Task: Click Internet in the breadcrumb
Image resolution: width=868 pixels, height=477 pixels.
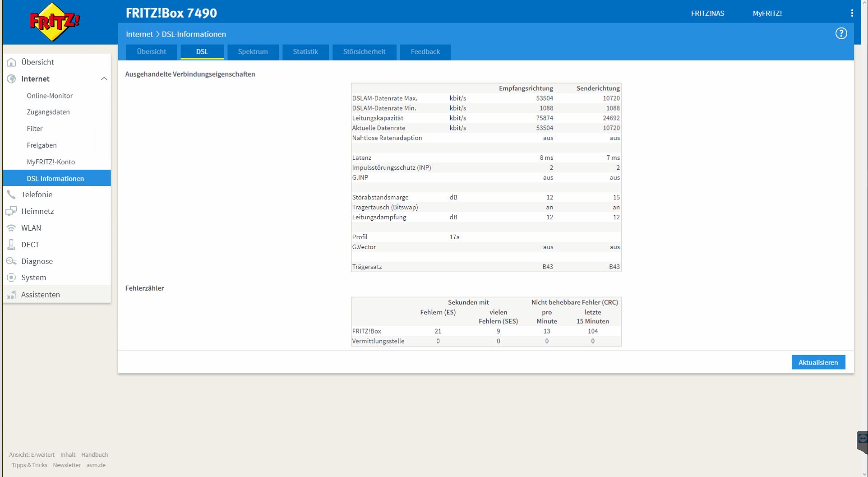Action: [139, 34]
